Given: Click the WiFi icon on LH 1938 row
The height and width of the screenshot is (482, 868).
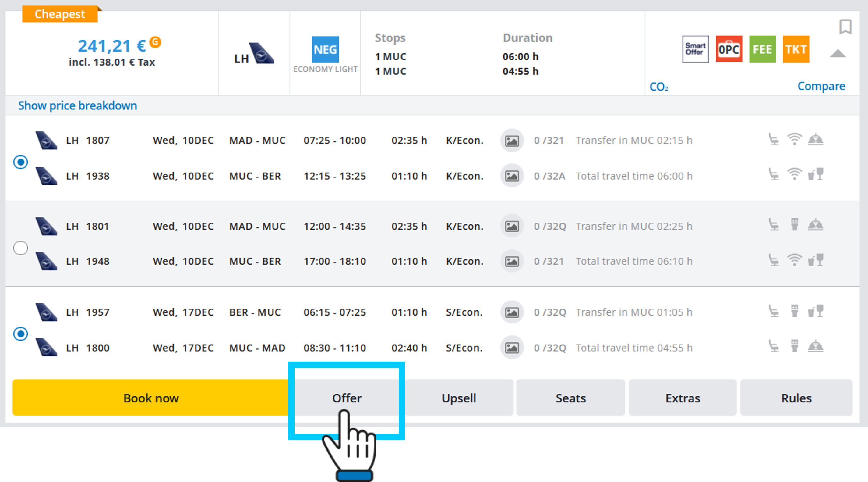Looking at the screenshot, I should 794,175.
